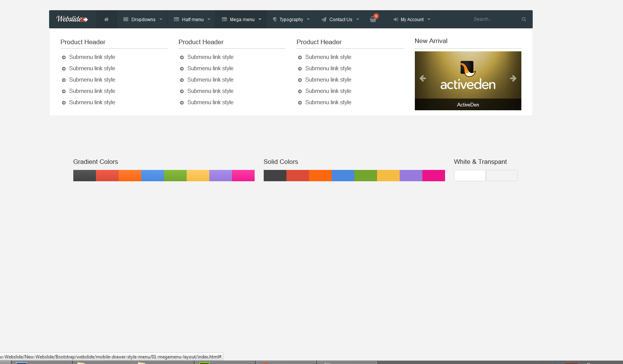This screenshot has width=623, height=364.
Task: Show previous slide in New Arrival carousel
Action: (423, 78)
